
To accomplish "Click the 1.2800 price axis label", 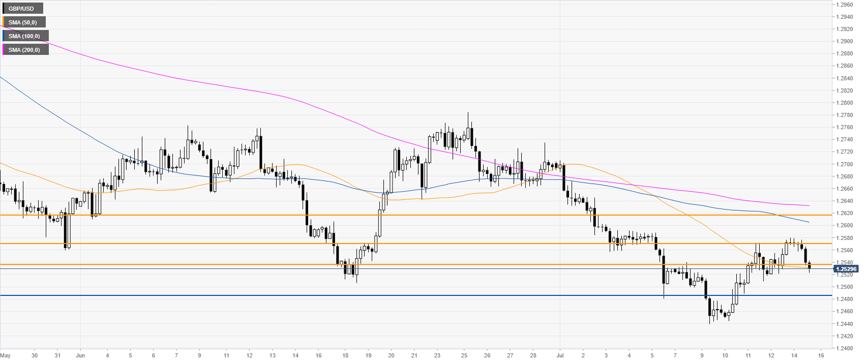I will 845,103.
